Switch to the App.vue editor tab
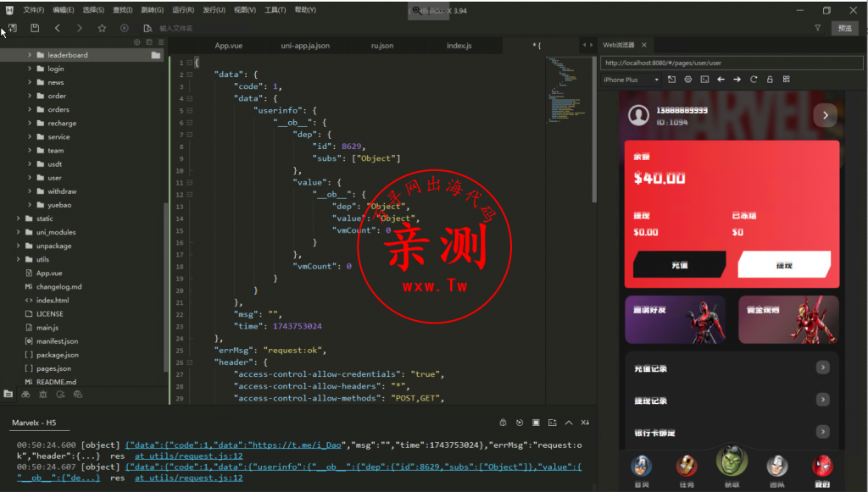 (x=229, y=46)
